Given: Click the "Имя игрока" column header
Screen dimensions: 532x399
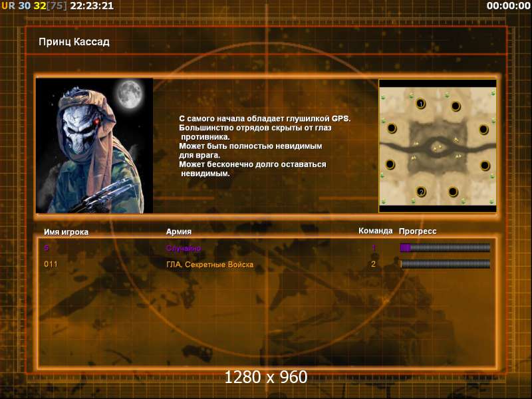Looking at the screenshot, I should 66,232.
